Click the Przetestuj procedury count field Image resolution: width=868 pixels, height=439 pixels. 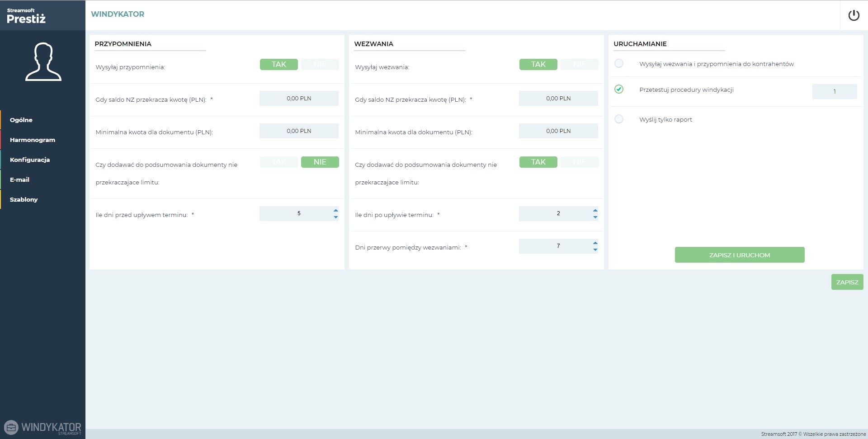tap(834, 91)
